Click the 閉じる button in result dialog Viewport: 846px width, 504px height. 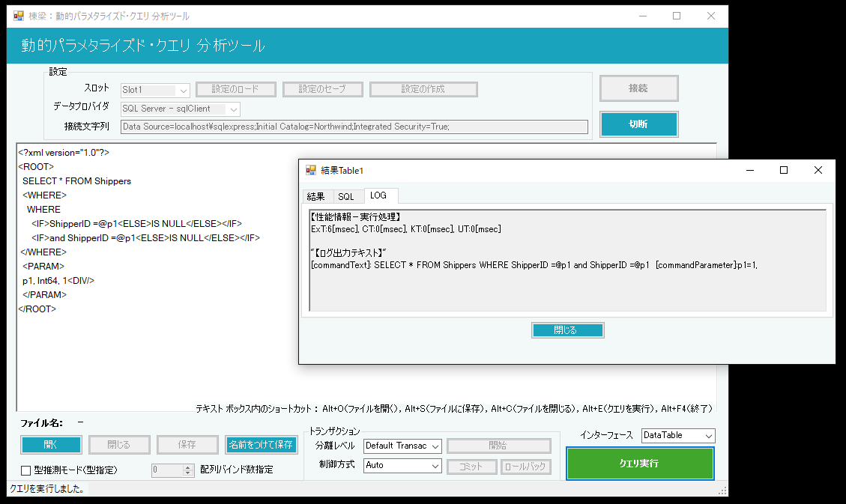567,330
